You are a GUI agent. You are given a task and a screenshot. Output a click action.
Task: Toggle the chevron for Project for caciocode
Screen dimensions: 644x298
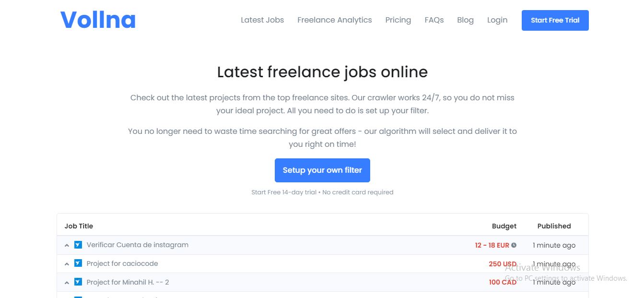(x=67, y=264)
